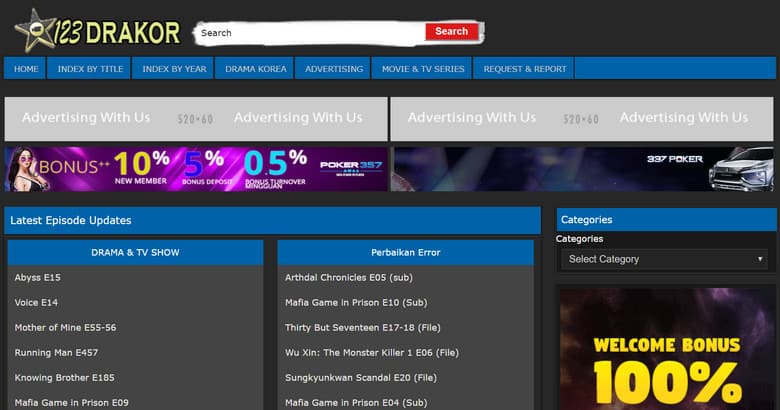This screenshot has width=780, height=410.
Task: Click the Welcome Bonus 100% ad
Action: pos(665,350)
